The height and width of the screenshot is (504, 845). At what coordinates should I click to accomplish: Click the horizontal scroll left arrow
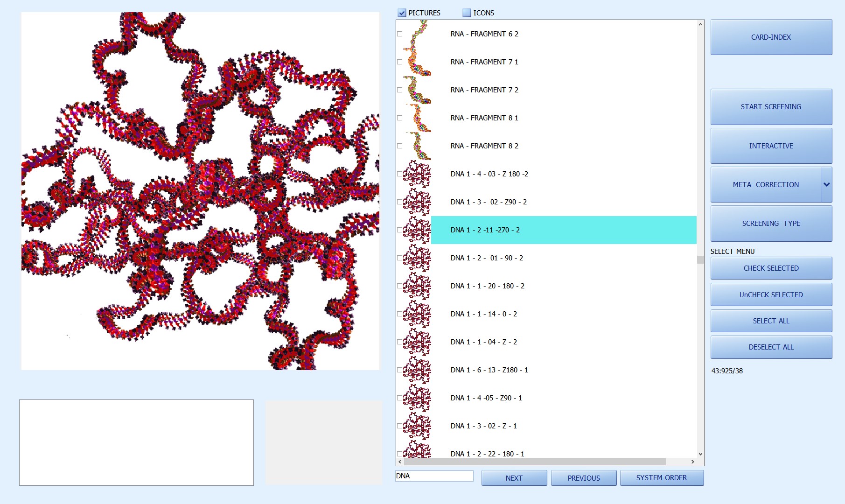(400, 462)
